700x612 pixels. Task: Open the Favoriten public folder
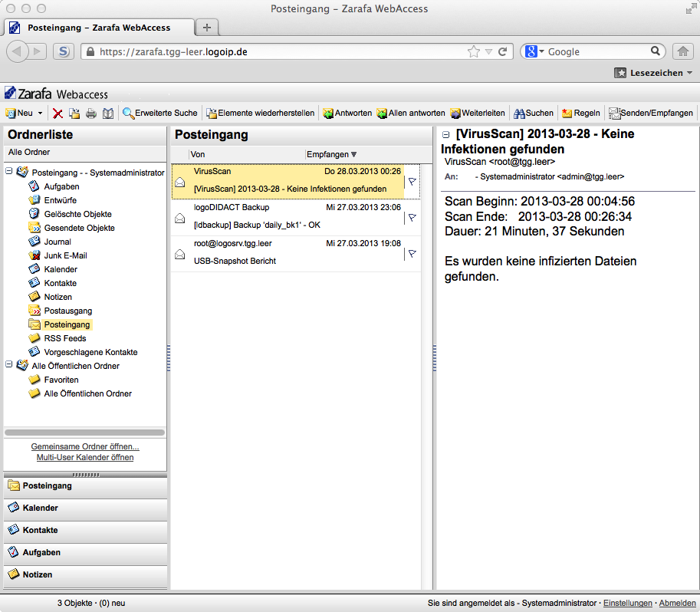[61, 380]
